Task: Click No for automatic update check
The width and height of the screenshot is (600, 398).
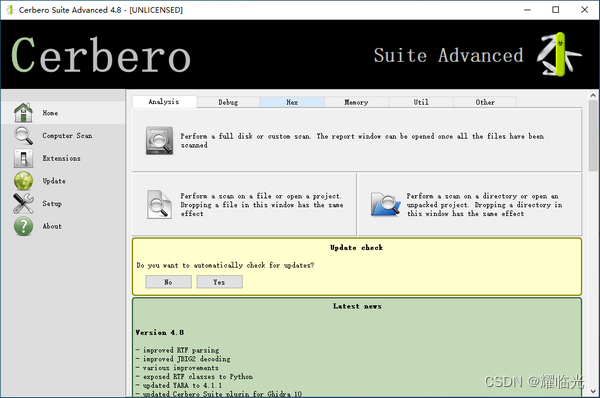Action: [168, 282]
